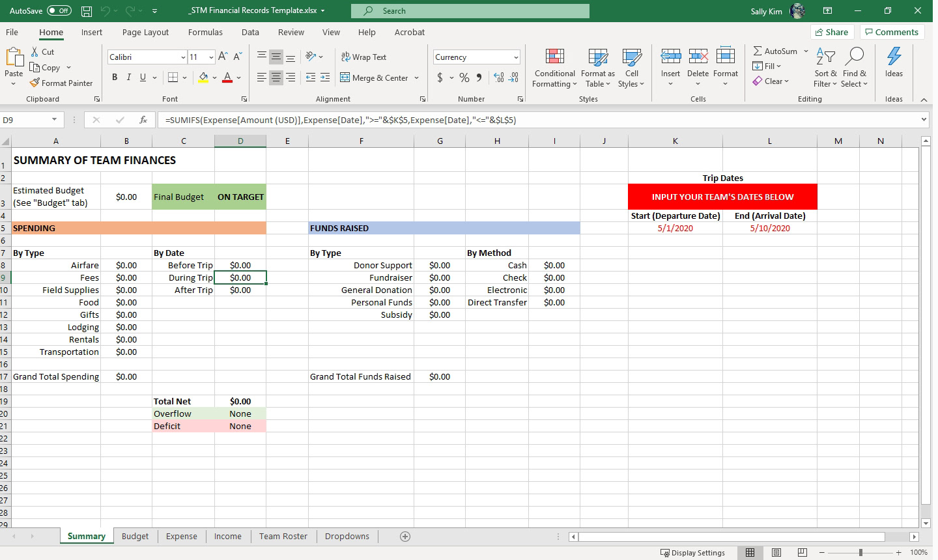Switch to Page Layout view icon

[776, 552]
